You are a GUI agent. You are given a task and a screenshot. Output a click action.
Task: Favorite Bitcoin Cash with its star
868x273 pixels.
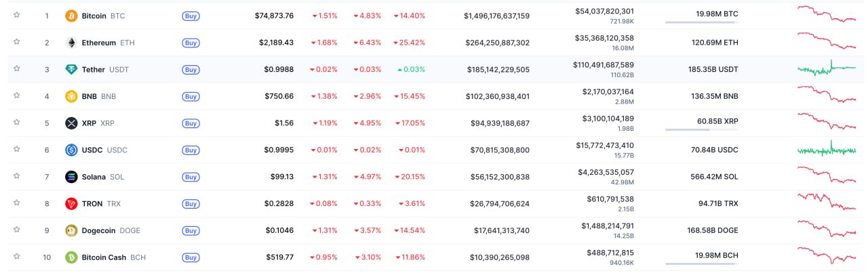coord(17,257)
